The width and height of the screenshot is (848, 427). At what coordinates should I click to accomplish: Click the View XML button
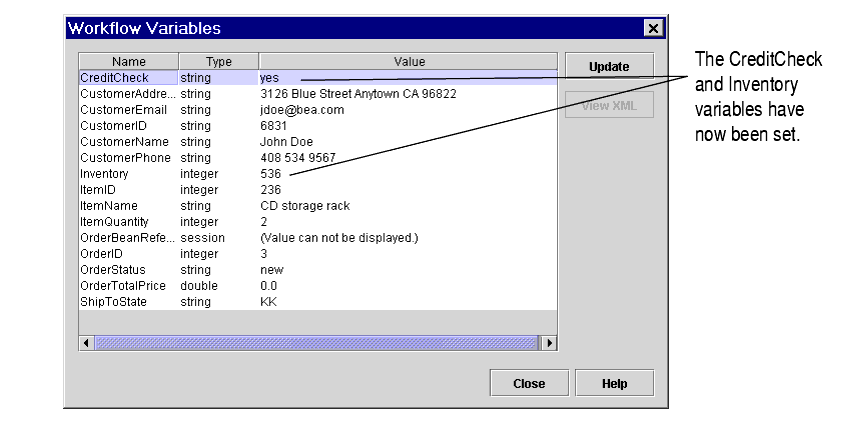609,105
